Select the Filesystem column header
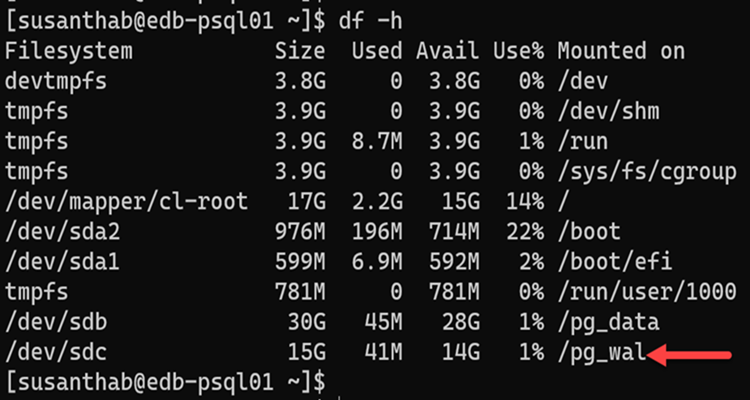Image resolution: width=750 pixels, height=400 pixels. pos(68,51)
